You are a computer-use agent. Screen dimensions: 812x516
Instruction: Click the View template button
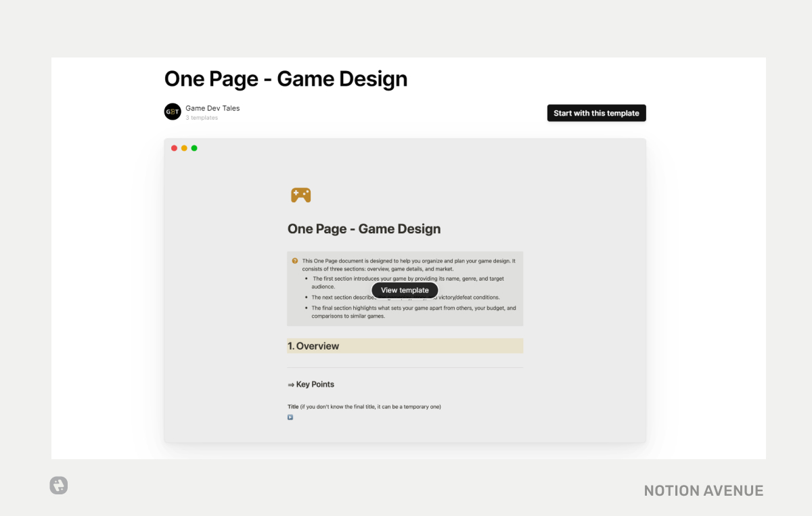pos(404,289)
